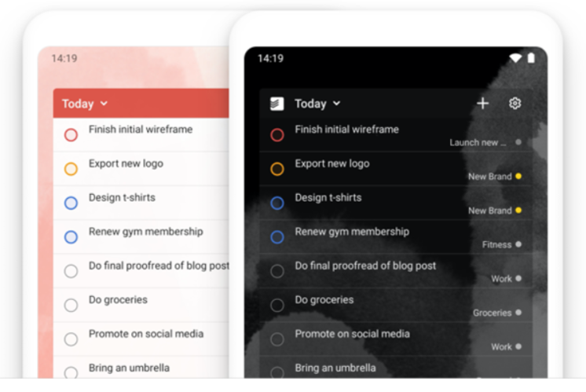Open Bring an umbrella task, dark widget
Viewport: 586px width, 392px height.
(x=335, y=368)
